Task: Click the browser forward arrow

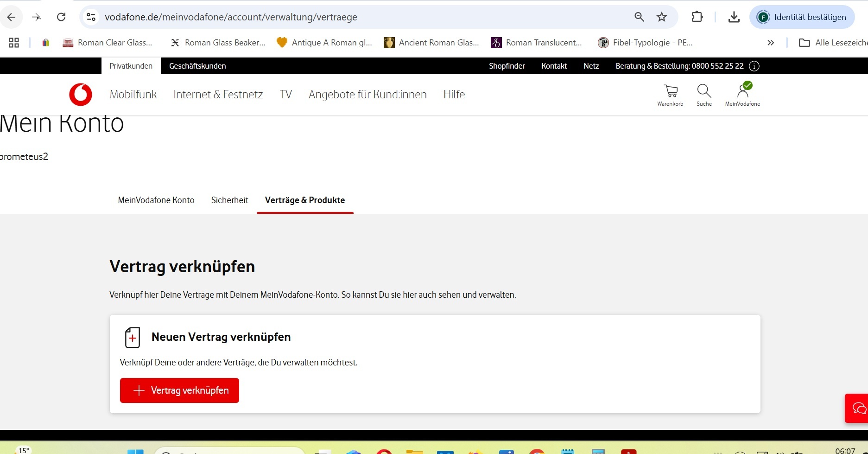Action: pyautogui.click(x=36, y=17)
